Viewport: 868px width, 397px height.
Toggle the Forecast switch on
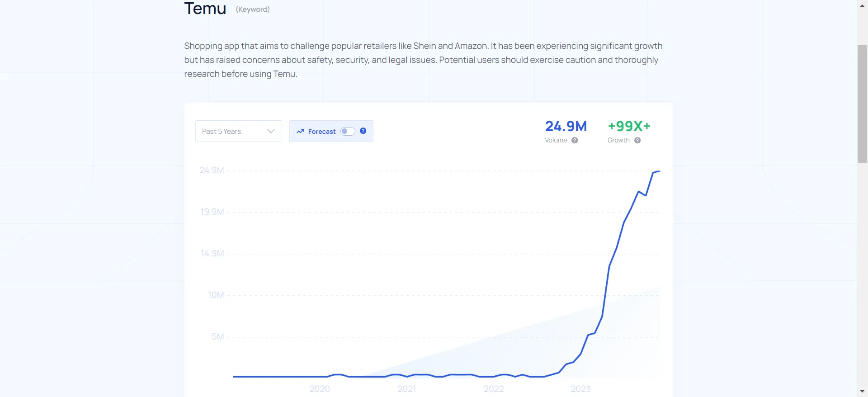[x=348, y=131]
